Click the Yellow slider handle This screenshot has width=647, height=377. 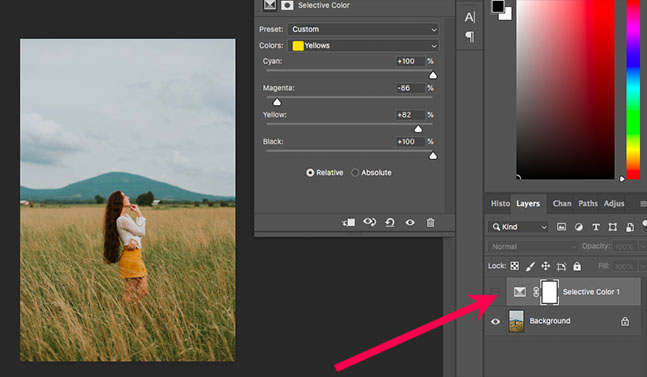(418, 129)
